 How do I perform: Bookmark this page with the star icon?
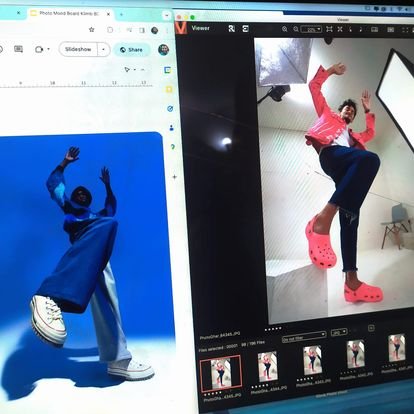point(92,30)
